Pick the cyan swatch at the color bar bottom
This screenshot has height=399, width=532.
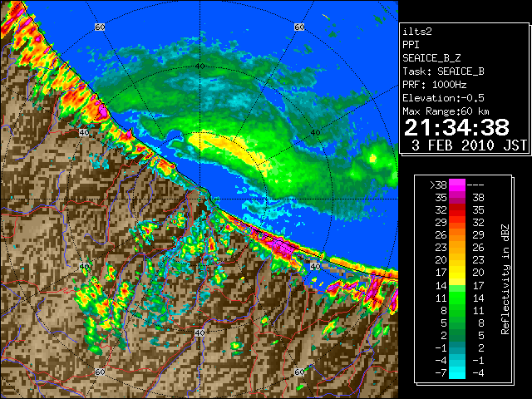[x=457, y=372]
